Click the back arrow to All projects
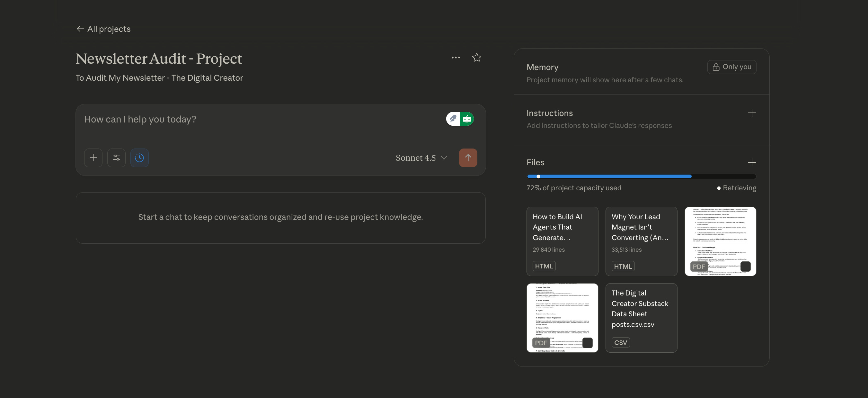This screenshot has height=398, width=868. [80, 29]
